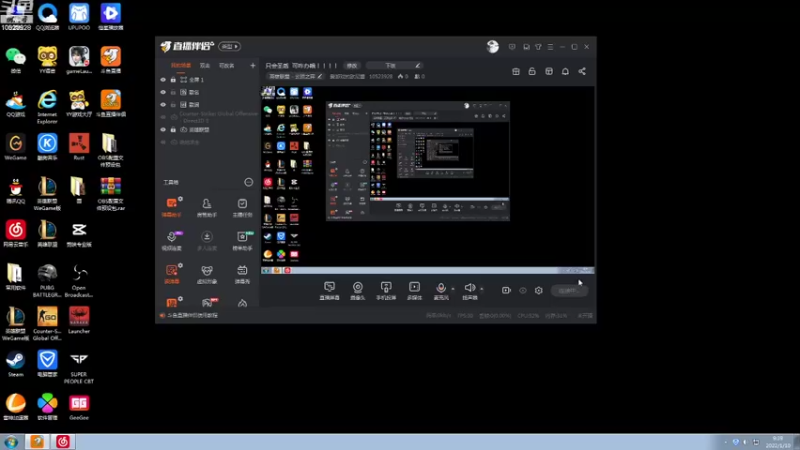Open the UPUPOO desktop shortcut
Image resolution: width=800 pixels, height=450 pixels.
coord(79,17)
